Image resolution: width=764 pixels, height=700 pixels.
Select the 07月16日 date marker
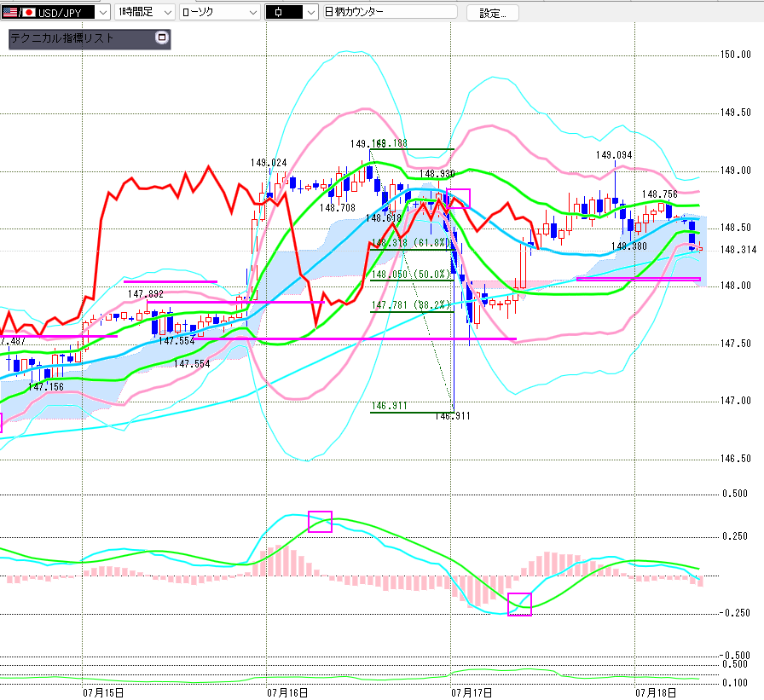[287, 692]
